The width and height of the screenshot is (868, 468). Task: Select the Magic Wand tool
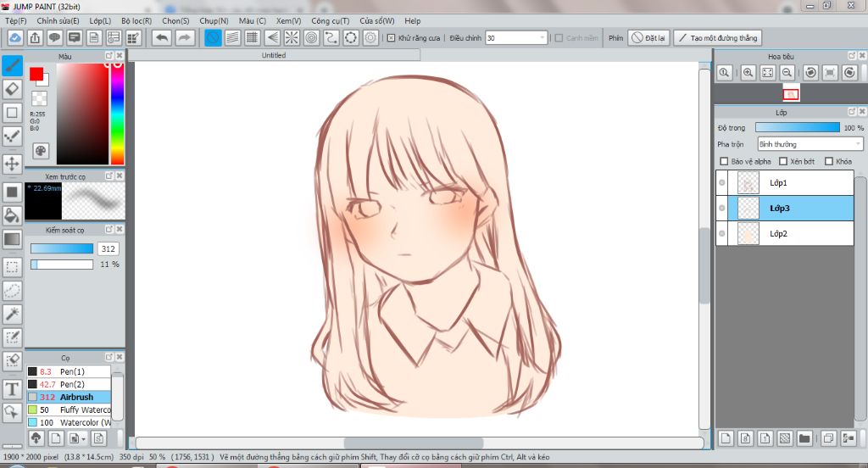pos(12,314)
